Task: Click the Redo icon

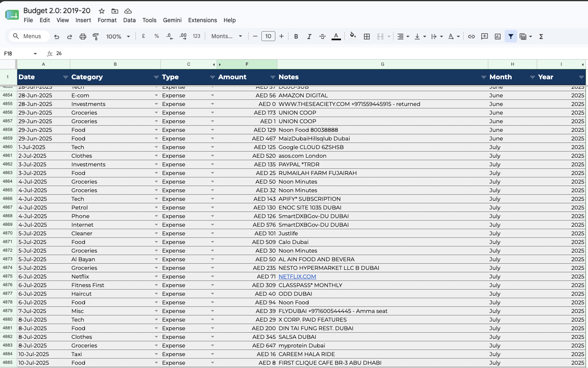Action: click(70, 37)
